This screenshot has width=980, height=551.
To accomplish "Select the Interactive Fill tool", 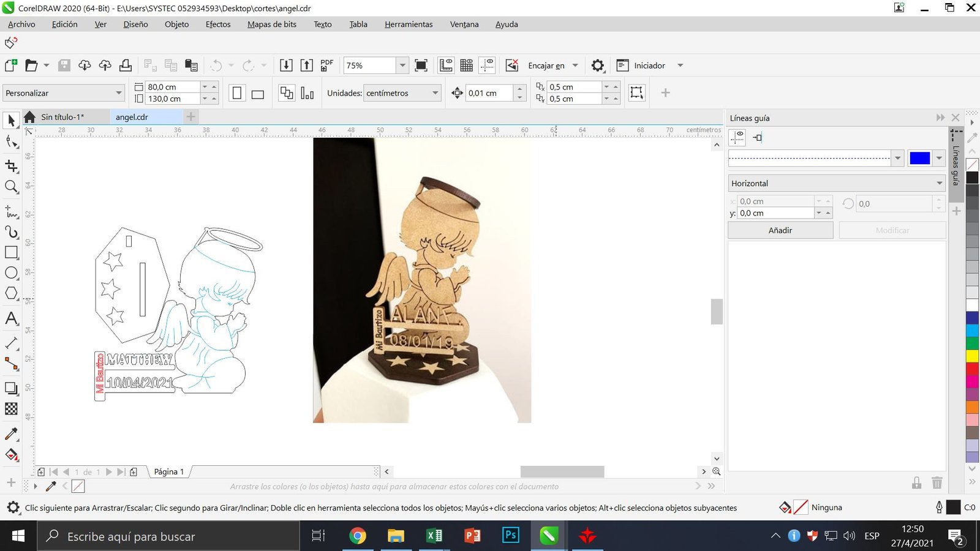I will 11,455.
